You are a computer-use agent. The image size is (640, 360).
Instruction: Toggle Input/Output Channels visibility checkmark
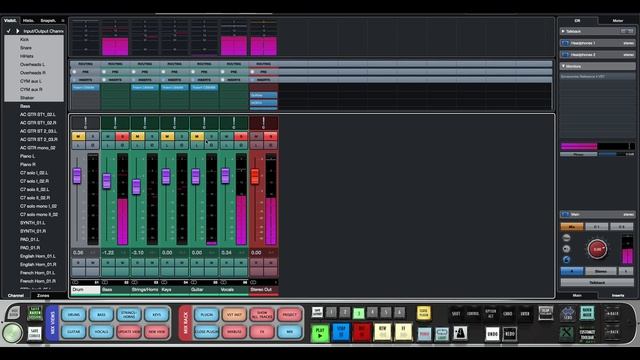(9, 31)
